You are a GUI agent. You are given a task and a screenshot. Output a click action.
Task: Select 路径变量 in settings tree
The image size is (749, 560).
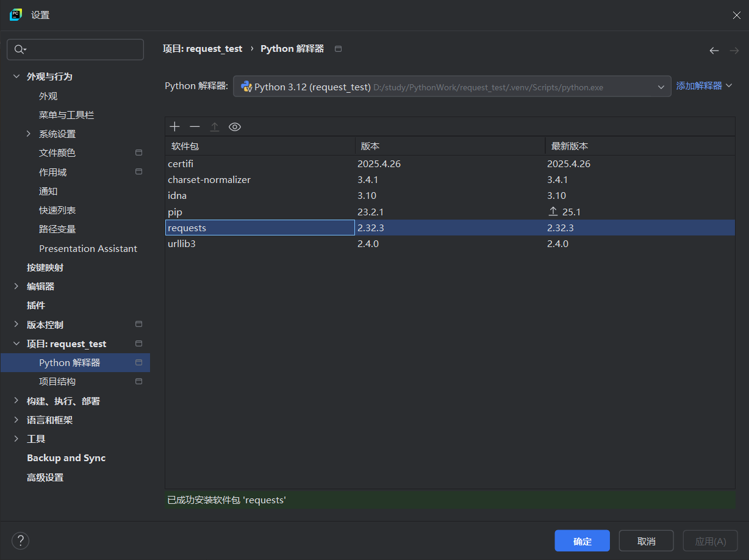pos(57,229)
